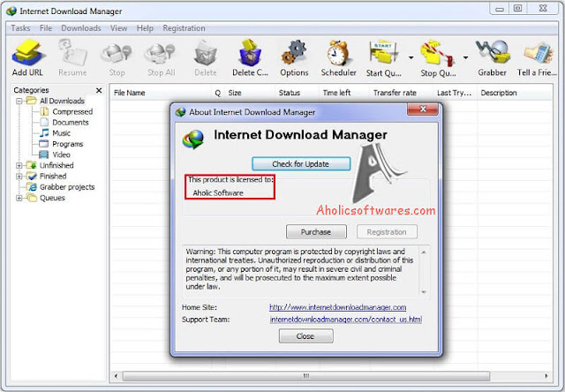Click the Check for Update button
Viewport: 565px width, 392px height.
click(x=301, y=164)
